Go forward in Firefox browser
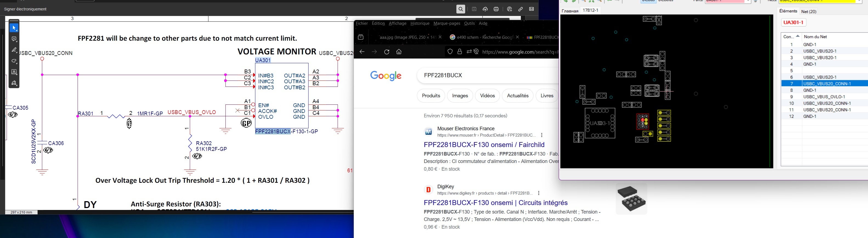This screenshot has height=238, width=868. pos(374,52)
